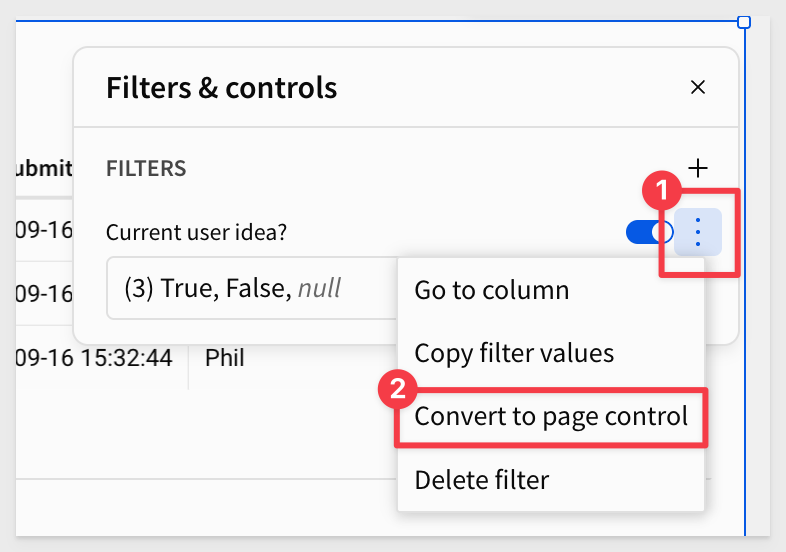Viewport: 786px width, 552px height.
Task: Select the first 09-16 row cell
Action: pyautogui.click(x=44, y=230)
